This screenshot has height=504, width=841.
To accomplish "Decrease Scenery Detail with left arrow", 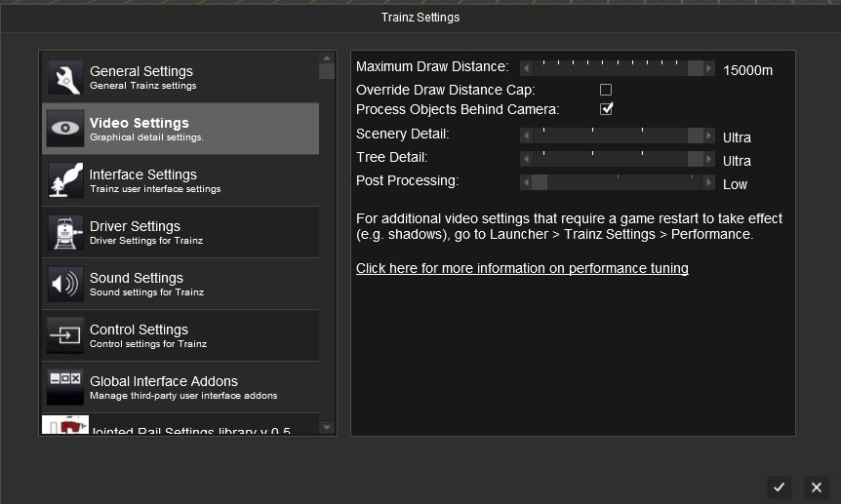I will click(x=526, y=136).
